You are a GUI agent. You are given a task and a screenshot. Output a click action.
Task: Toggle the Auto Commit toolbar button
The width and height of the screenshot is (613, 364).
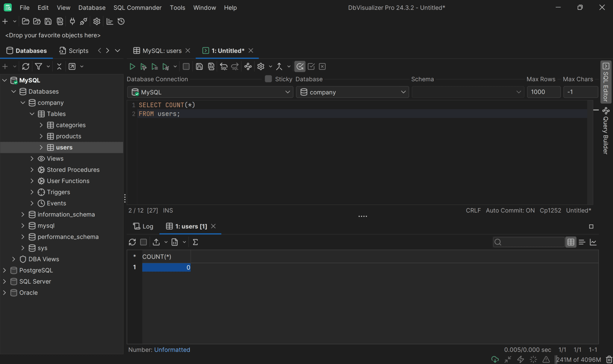click(x=300, y=66)
